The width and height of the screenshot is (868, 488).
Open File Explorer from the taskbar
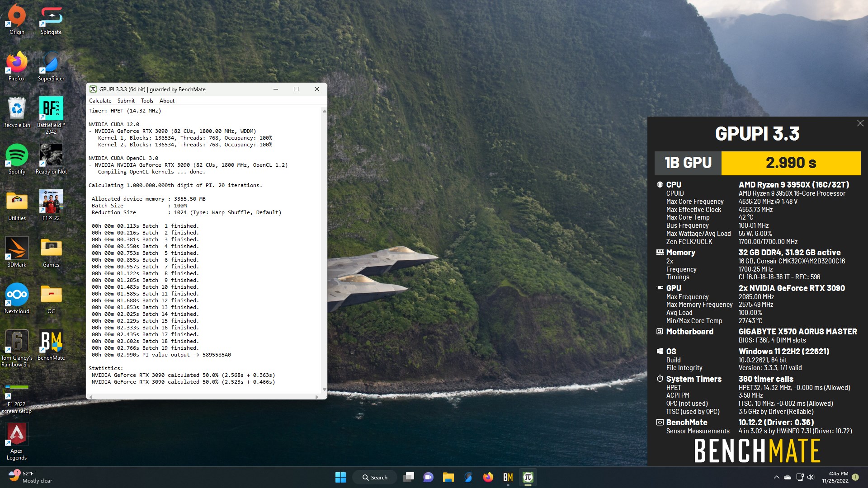(x=448, y=477)
